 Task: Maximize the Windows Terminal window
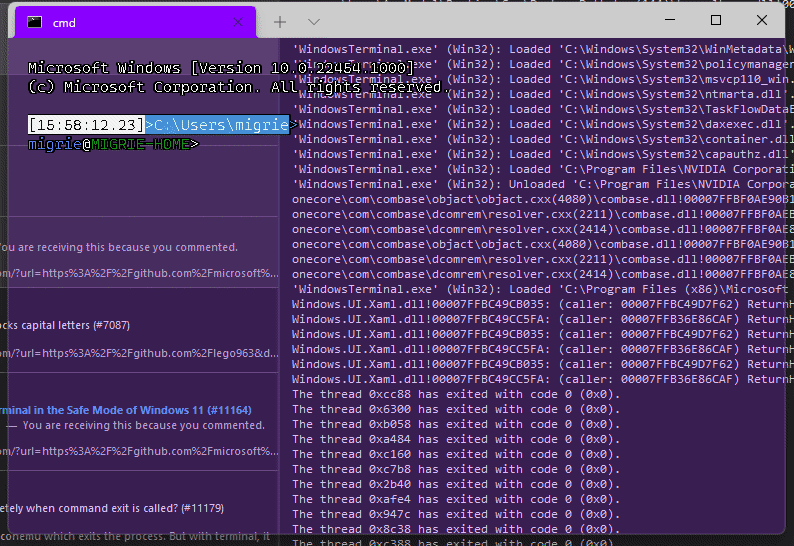point(716,20)
